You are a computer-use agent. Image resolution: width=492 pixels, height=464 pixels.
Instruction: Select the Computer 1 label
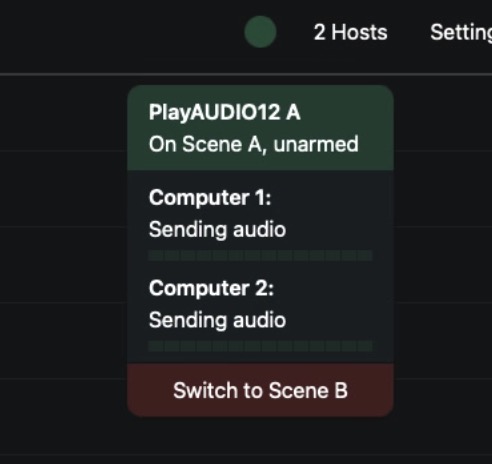click(210, 198)
